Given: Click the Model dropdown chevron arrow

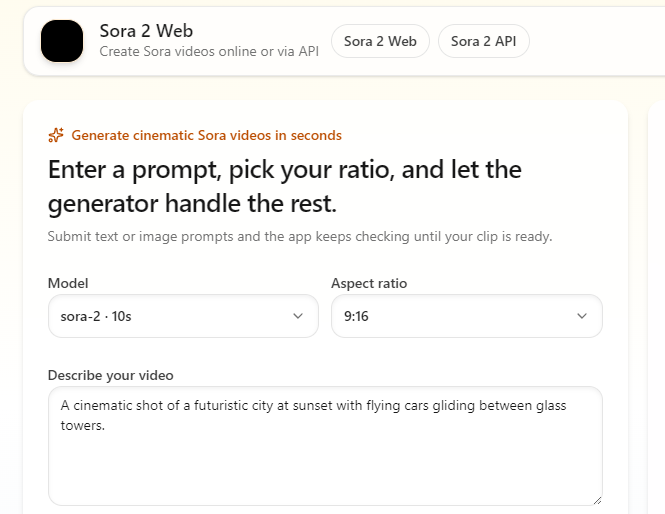Looking at the screenshot, I should tap(298, 316).
